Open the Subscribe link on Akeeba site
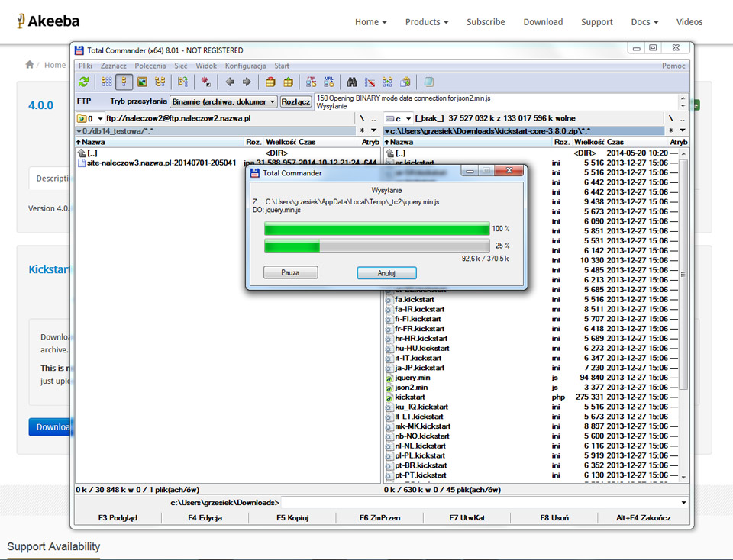This screenshot has height=560, width=733. (486, 22)
